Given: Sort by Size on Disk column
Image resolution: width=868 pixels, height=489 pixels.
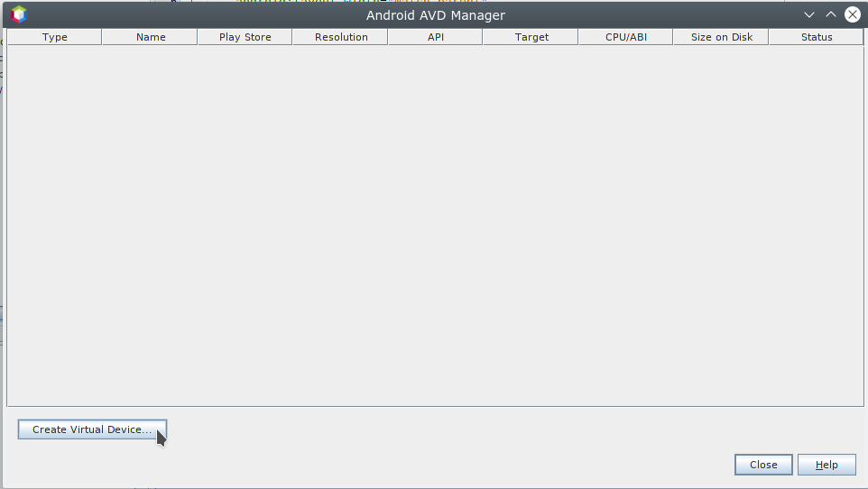Looking at the screenshot, I should [721, 37].
